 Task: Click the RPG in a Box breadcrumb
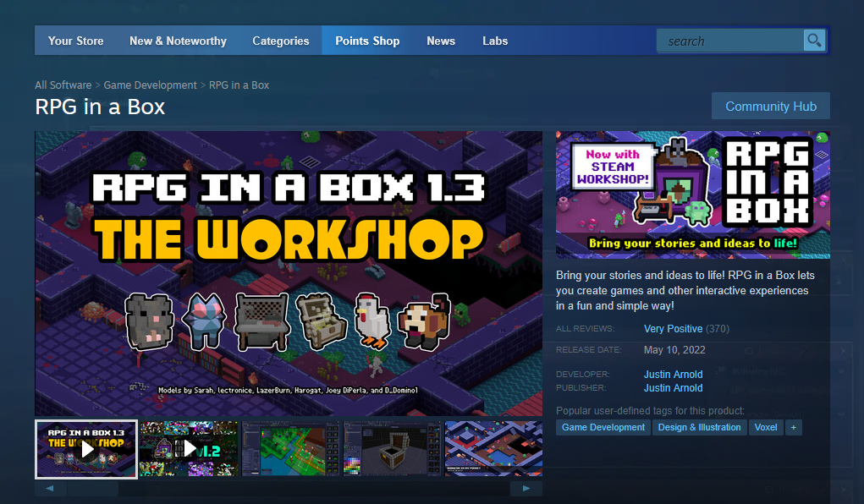coord(239,85)
